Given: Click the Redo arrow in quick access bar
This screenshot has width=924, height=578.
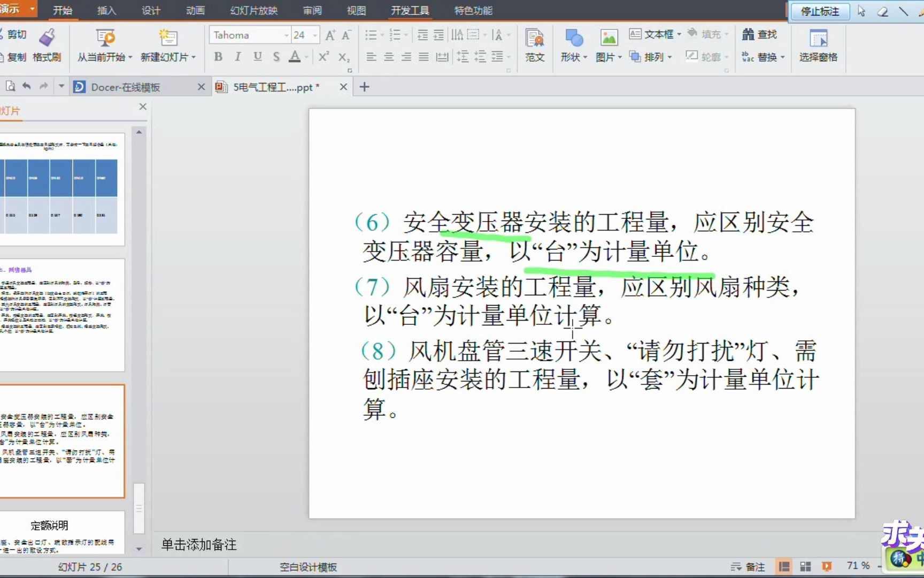Looking at the screenshot, I should click(44, 86).
